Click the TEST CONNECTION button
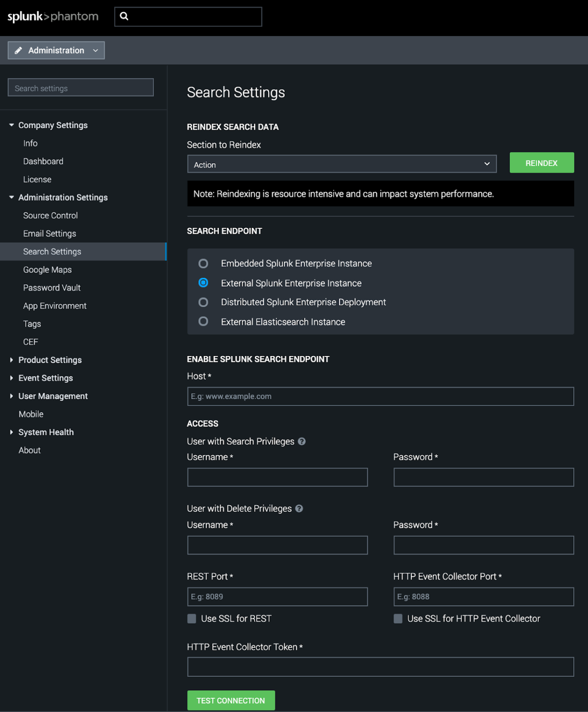The height and width of the screenshot is (712, 588). [231, 700]
